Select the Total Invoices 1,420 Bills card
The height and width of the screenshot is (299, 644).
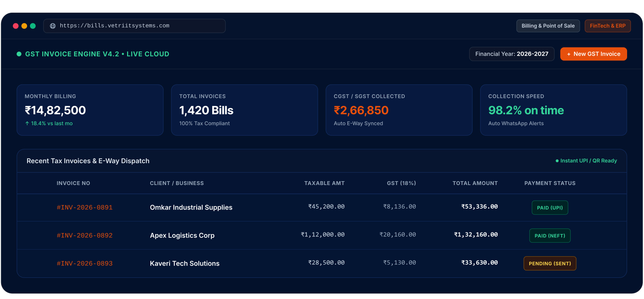(245, 110)
